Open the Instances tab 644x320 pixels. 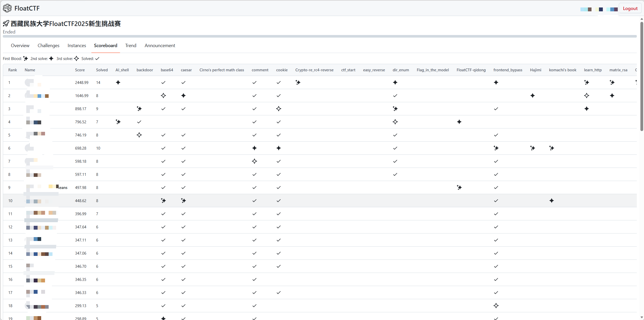click(77, 46)
